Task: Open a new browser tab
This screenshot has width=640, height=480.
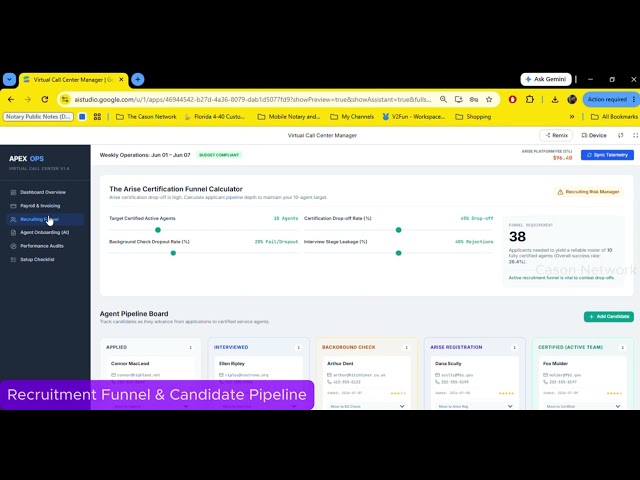Action: pyautogui.click(x=138, y=79)
